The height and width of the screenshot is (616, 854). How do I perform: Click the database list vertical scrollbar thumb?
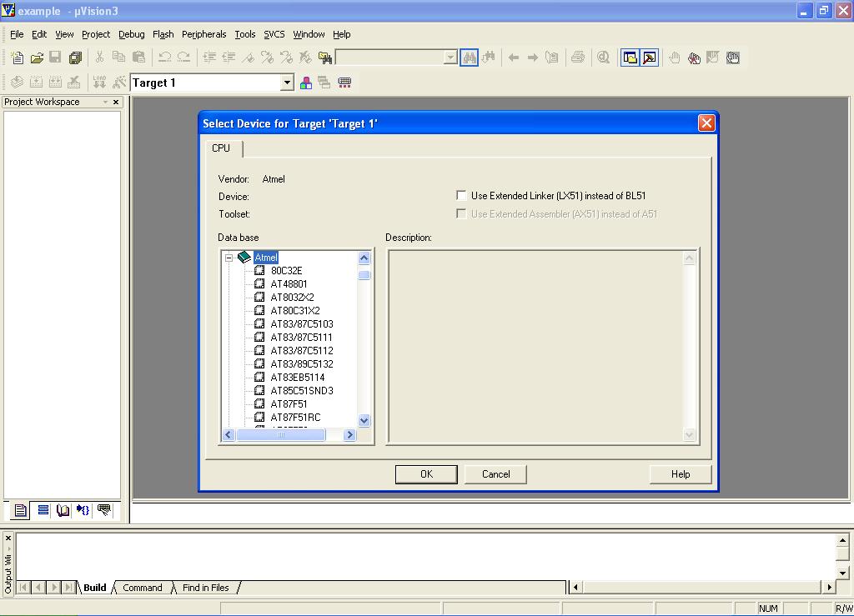click(364, 275)
